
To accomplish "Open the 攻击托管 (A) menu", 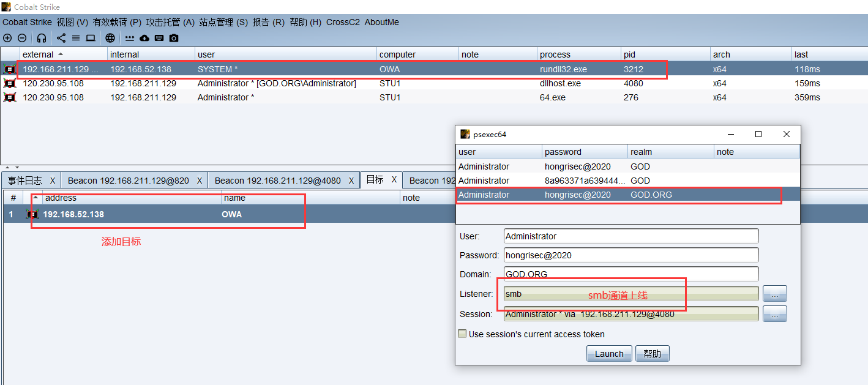I will 170,22.
